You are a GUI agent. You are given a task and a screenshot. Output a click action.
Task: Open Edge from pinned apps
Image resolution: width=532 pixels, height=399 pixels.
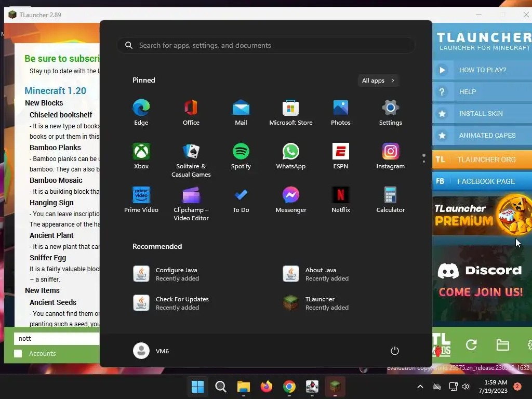coord(141,113)
